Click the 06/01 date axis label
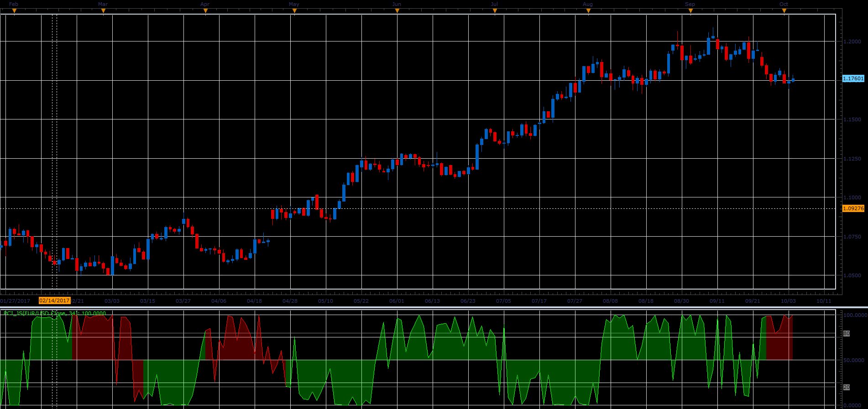Image resolution: width=868 pixels, height=409 pixels. [397, 301]
